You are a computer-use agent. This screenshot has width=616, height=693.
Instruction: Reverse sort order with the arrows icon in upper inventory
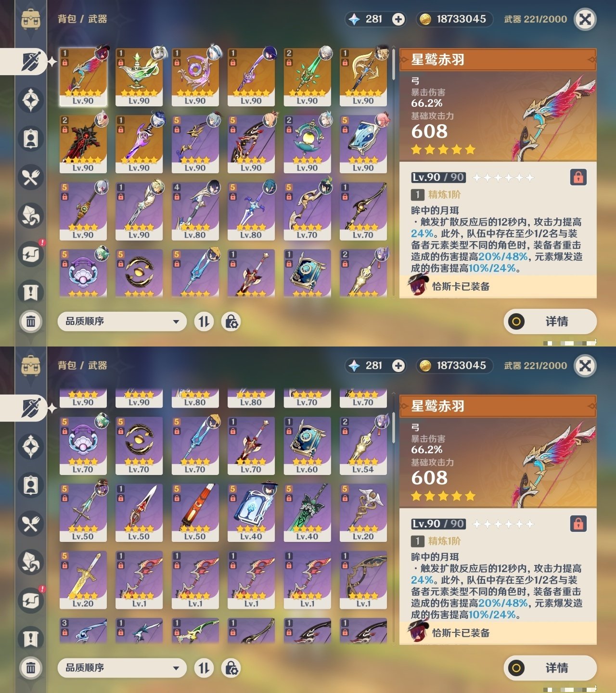(x=204, y=321)
